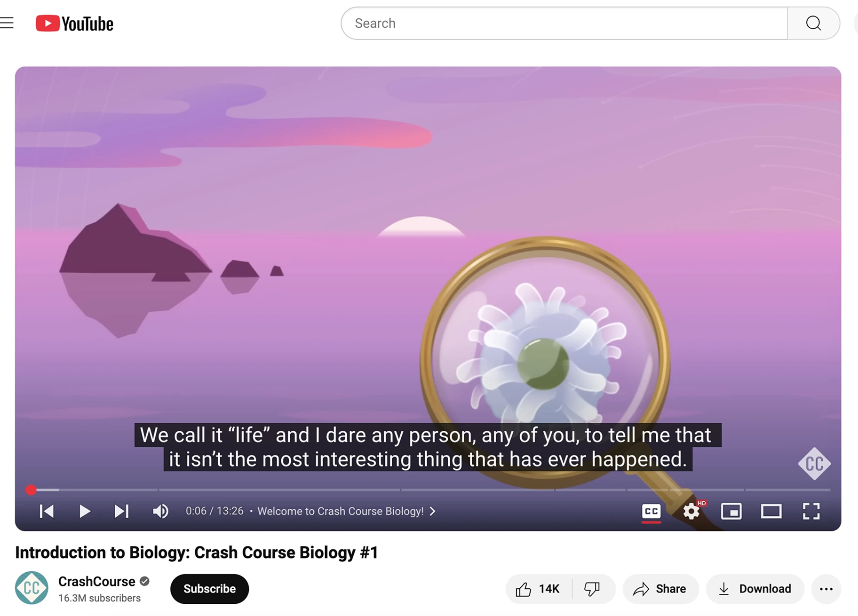
Task: Open the player settings gear
Action: pyautogui.click(x=691, y=511)
